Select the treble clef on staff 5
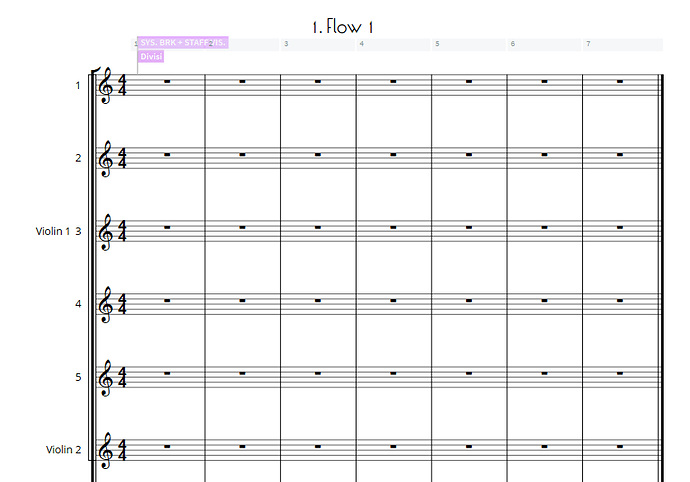The width and height of the screenshot is (690, 482). tap(105, 378)
